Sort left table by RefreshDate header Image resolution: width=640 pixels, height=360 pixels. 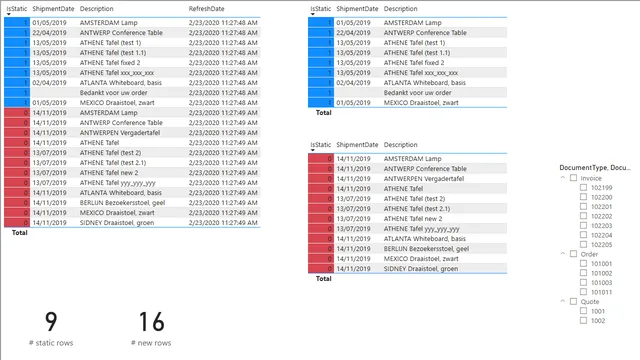point(206,9)
